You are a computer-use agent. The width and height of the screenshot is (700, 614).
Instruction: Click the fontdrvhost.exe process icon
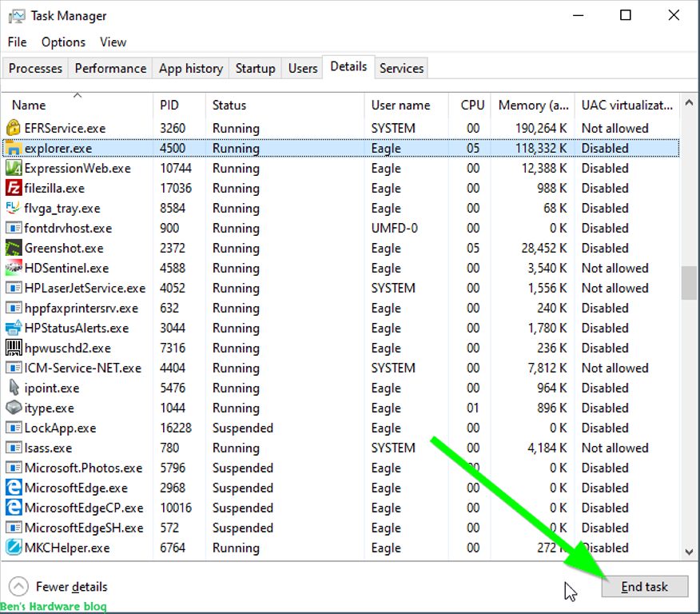coord(14,228)
